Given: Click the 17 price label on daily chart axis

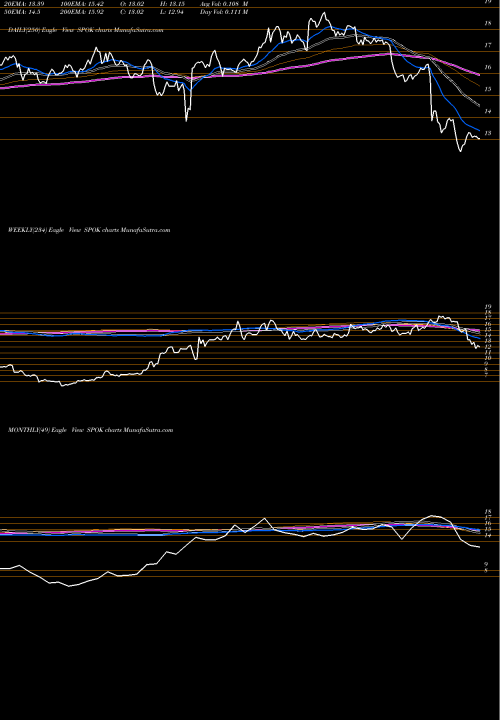Looking at the screenshot, I should 488,45.
